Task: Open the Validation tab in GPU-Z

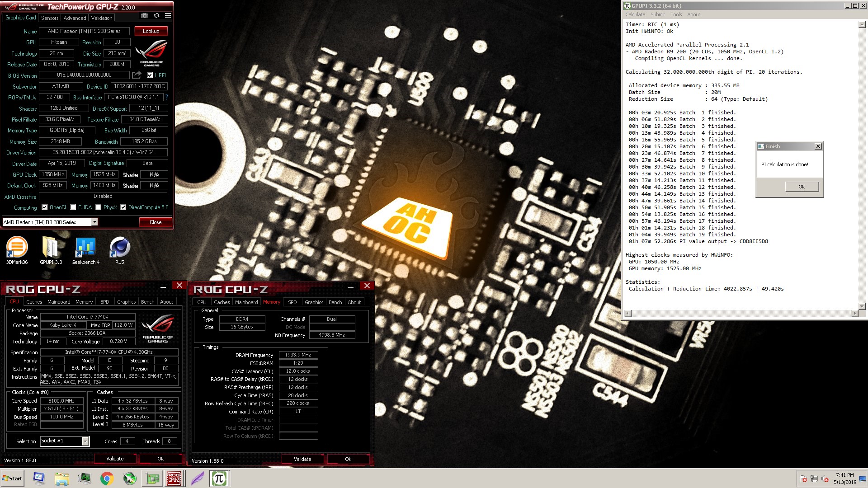Action: 102,18
